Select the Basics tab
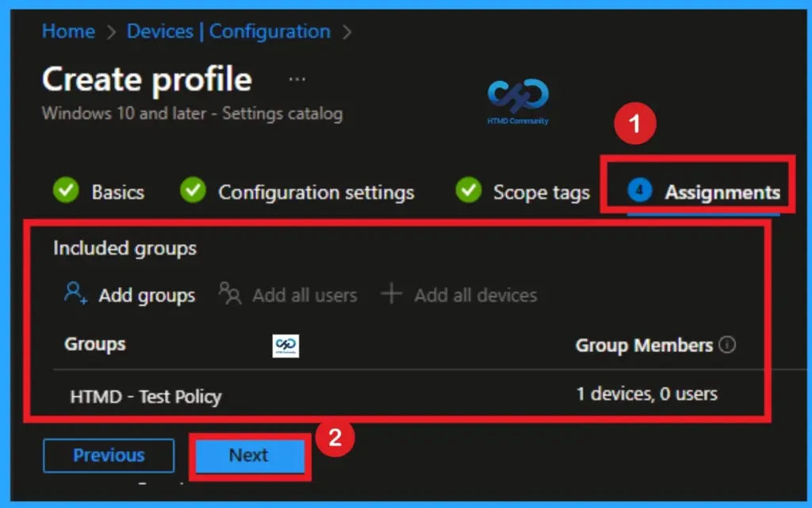 tap(117, 191)
